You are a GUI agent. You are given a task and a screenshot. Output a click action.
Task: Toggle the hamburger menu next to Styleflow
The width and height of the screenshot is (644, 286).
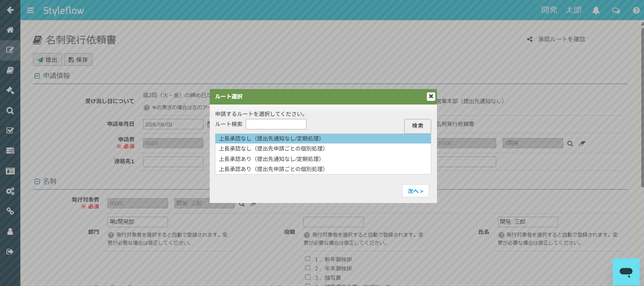pyautogui.click(x=30, y=10)
